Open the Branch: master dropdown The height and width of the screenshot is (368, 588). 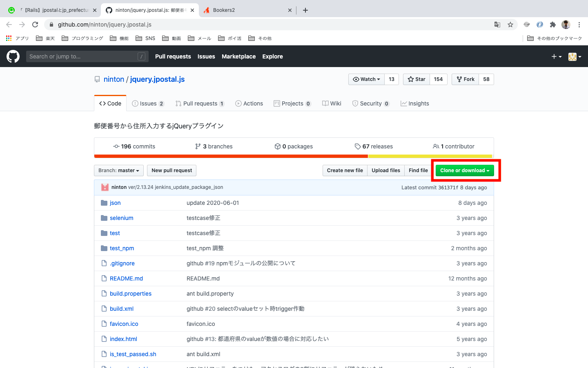(x=119, y=171)
